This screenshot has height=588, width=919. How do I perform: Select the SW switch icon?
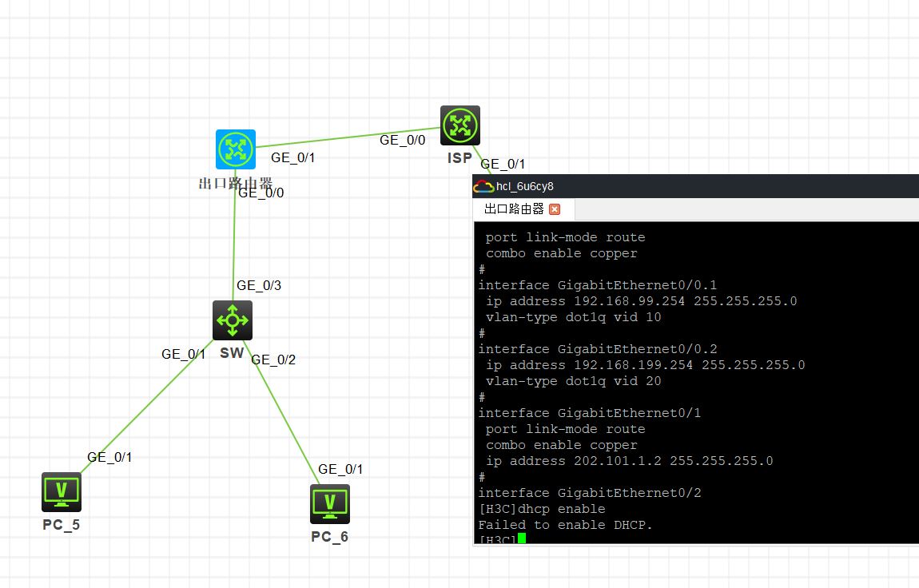[x=233, y=320]
